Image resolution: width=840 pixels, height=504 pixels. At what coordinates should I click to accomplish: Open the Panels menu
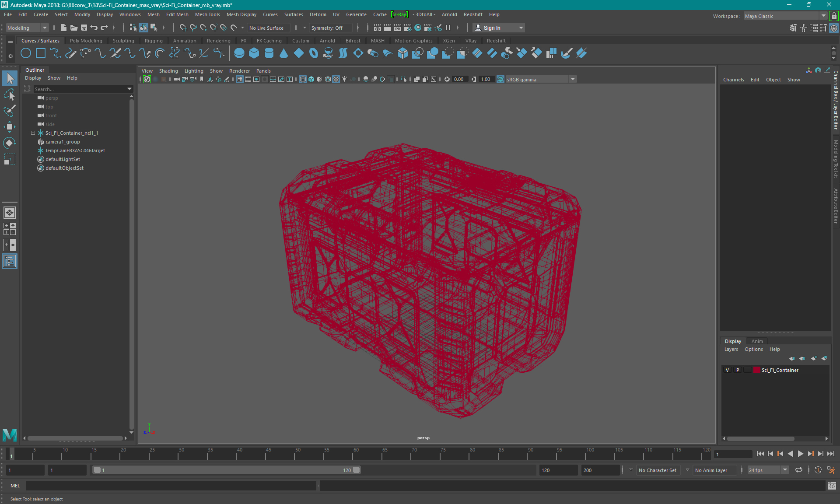tap(264, 71)
